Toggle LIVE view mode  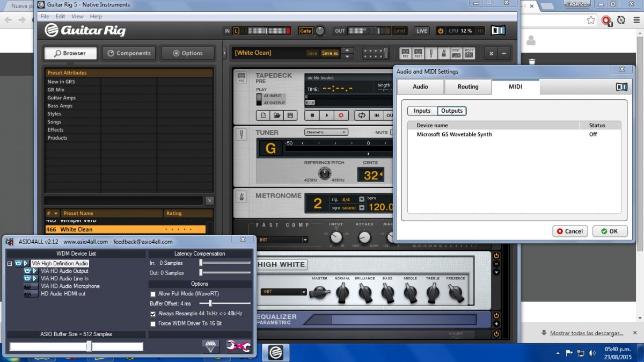422,31
